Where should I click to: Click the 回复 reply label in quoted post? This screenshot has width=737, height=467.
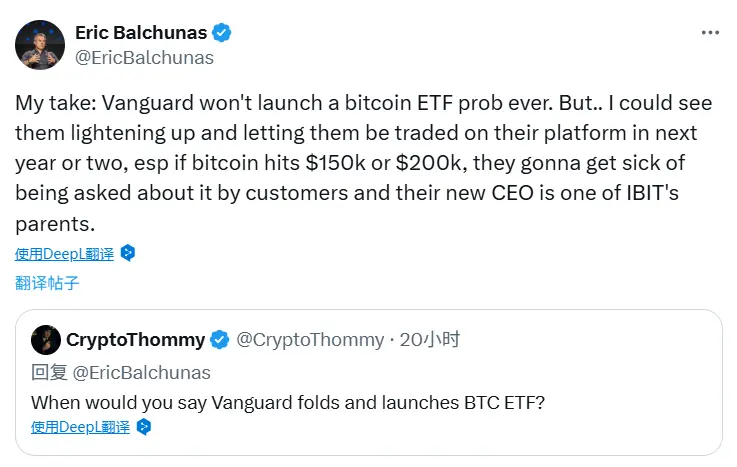48,373
